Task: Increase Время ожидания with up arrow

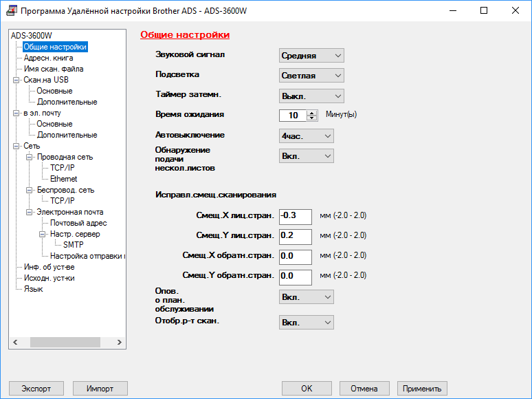Action: pyautogui.click(x=312, y=113)
